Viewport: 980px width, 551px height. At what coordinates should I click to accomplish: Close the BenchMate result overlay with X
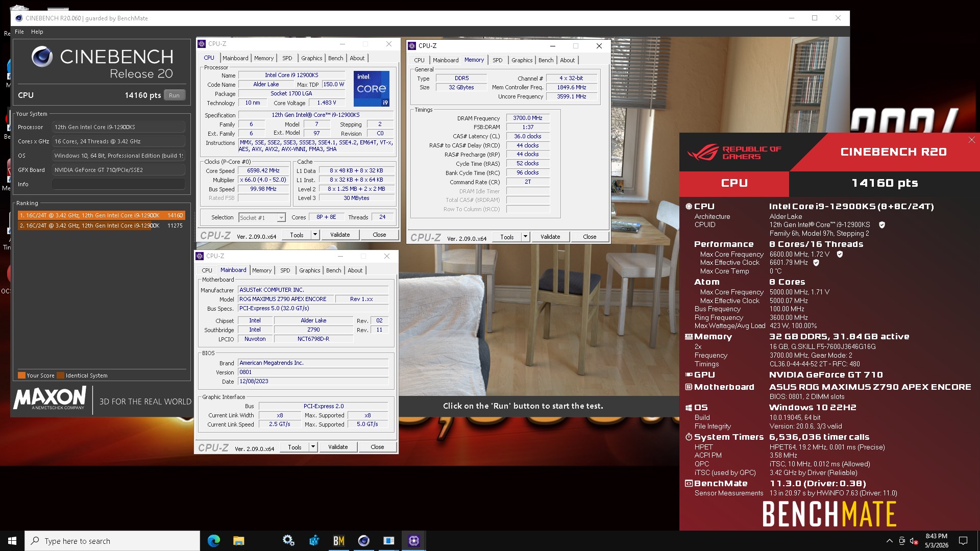(x=971, y=140)
